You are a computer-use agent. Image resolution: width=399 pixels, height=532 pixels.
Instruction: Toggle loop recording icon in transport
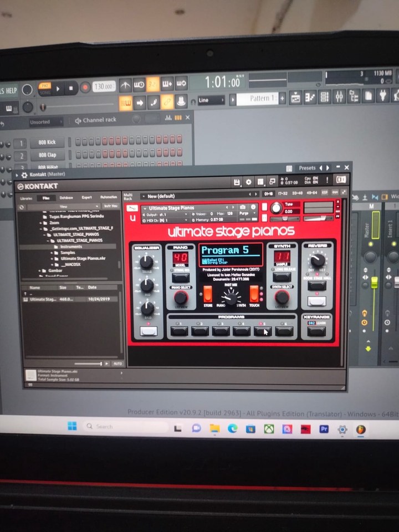coord(181,83)
